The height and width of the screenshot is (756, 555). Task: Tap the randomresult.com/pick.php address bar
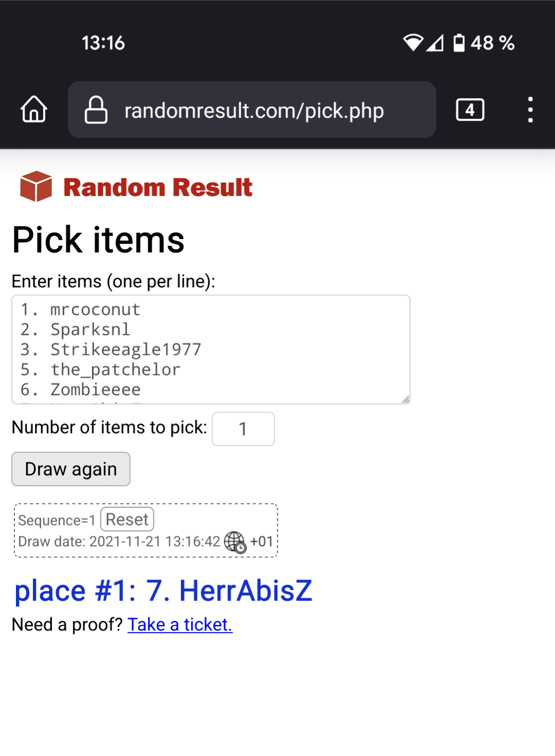254,110
